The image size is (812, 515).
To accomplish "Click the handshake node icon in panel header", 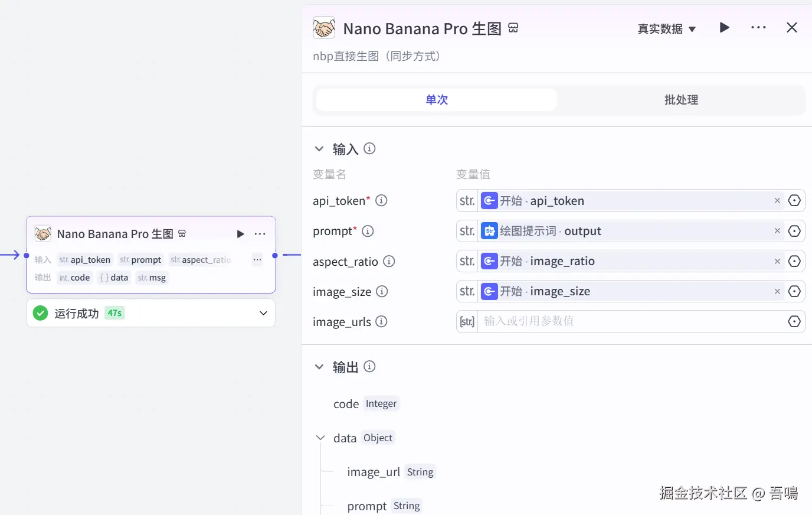I will [324, 28].
